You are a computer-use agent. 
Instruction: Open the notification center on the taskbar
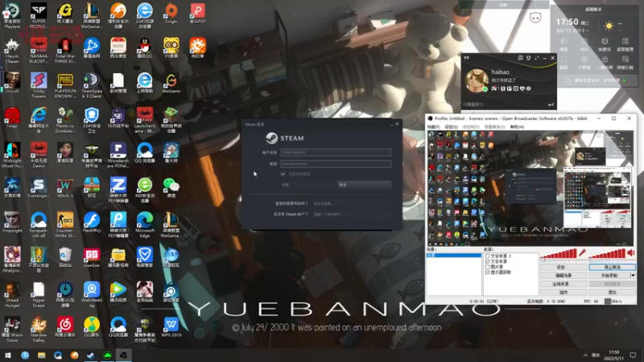point(633,355)
